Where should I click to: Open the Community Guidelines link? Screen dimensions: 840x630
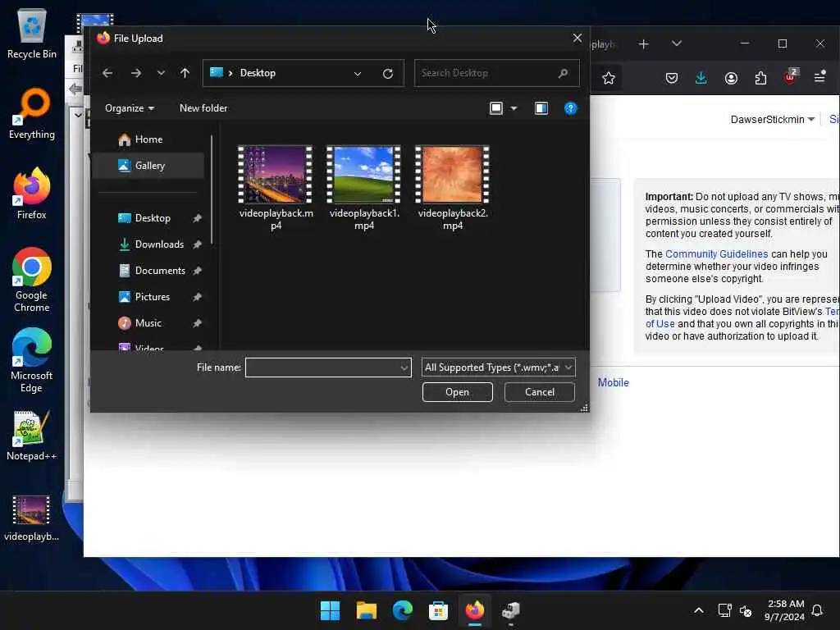click(716, 254)
